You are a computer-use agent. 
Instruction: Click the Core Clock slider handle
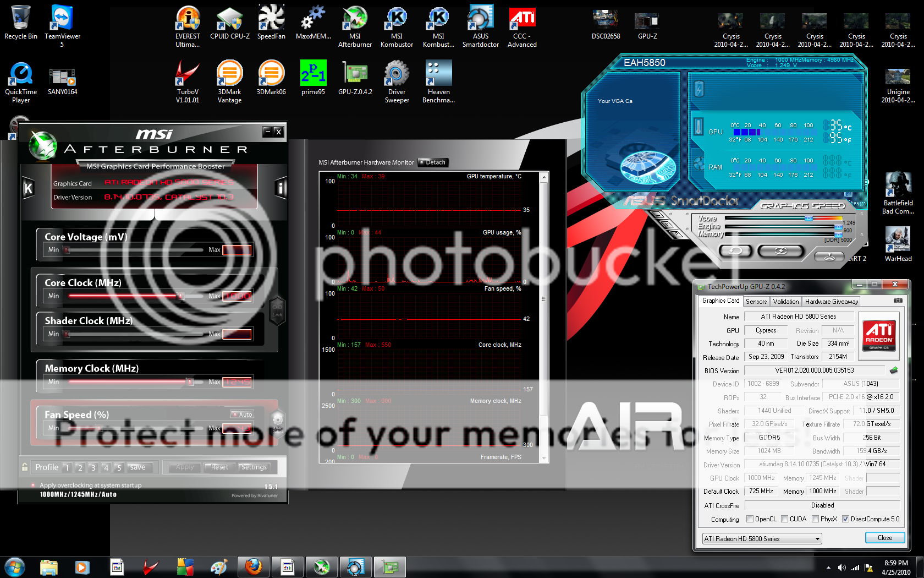point(180,296)
